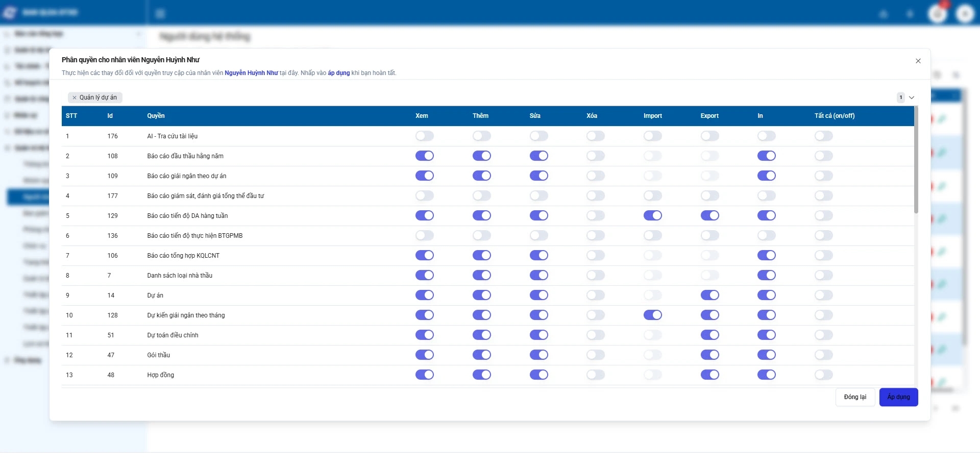
Task: Turn off In for 'Danh sách loại nhà thầu'
Action: 766,276
